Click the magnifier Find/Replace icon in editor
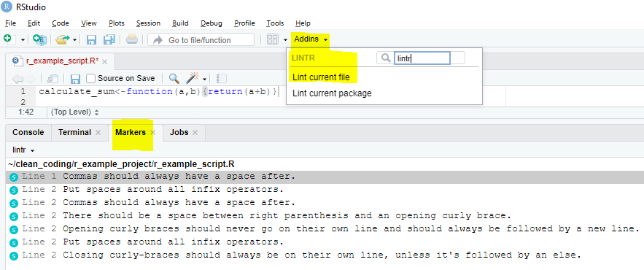 coord(174,78)
